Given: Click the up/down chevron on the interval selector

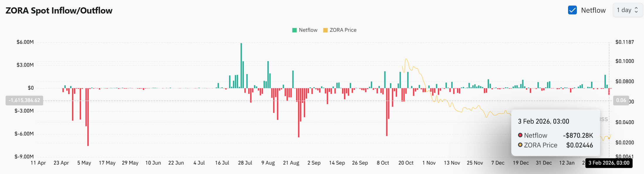Looking at the screenshot, I should point(636,10).
